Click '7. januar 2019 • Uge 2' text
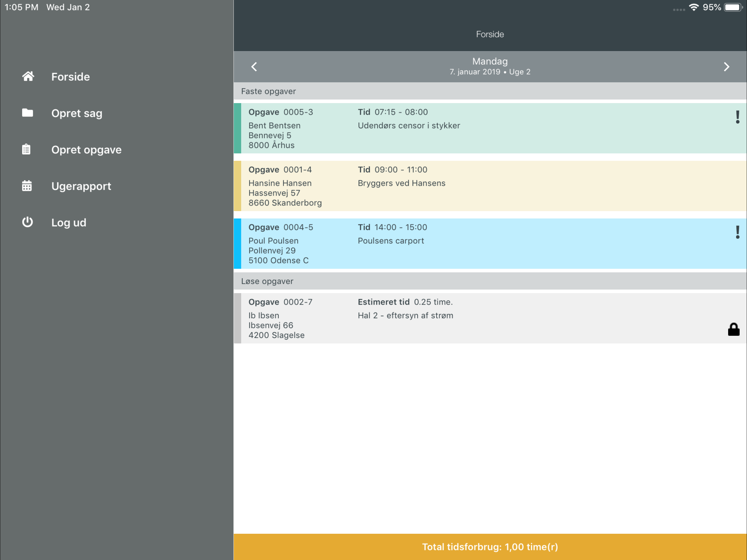 490,72
